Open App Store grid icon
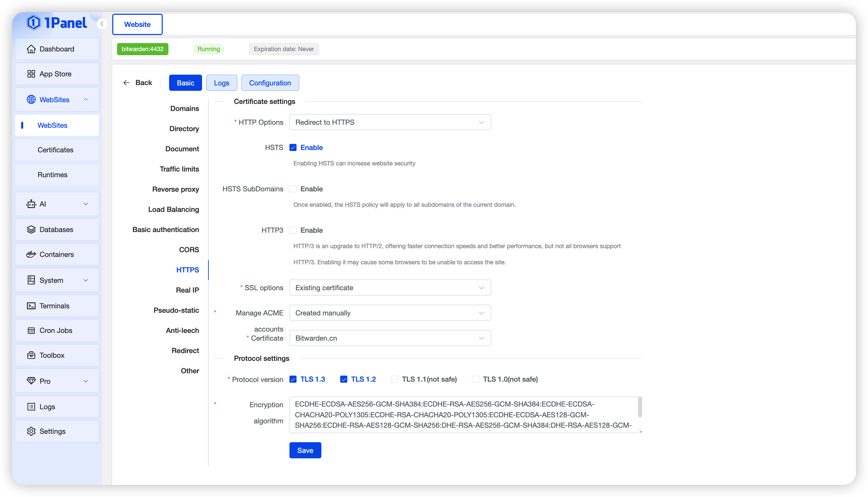Screen dimensions: 868x497 pos(31,74)
